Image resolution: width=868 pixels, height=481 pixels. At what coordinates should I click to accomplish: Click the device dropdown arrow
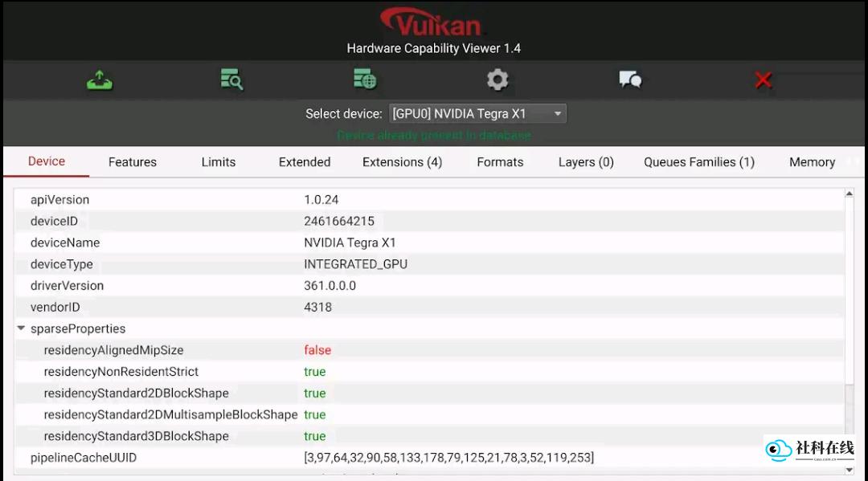click(558, 114)
